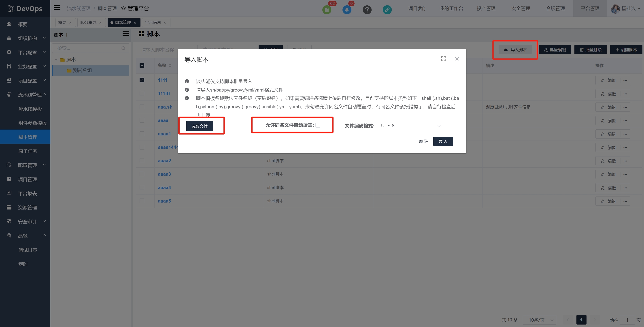Open the more options icon for row 1111
The width and height of the screenshot is (644, 327).
click(x=625, y=81)
